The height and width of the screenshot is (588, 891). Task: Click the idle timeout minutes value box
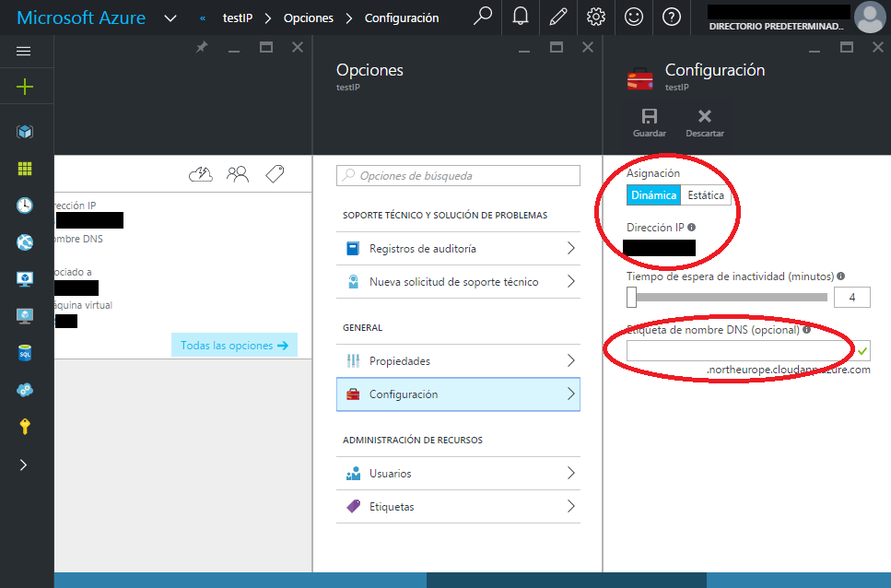[x=851, y=297]
